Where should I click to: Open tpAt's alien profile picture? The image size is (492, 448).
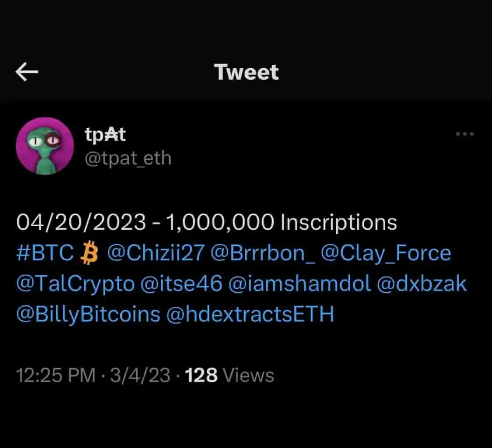coord(45,146)
